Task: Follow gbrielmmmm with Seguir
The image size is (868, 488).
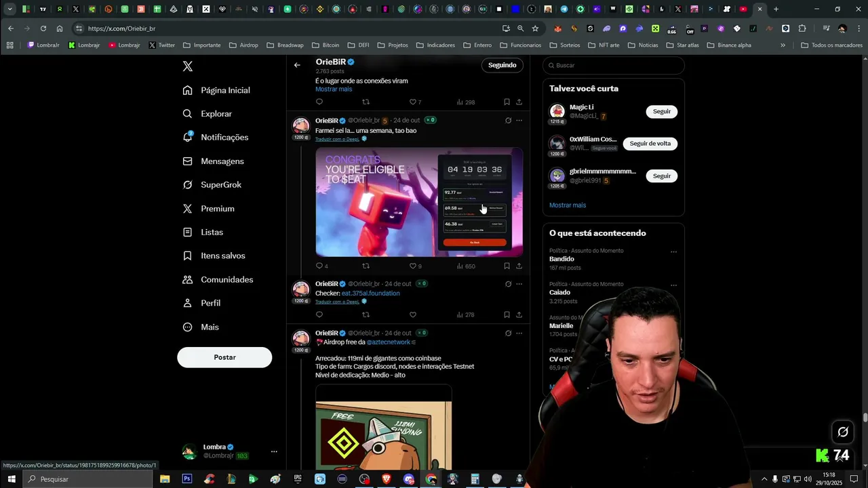Action: pos(662,176)
